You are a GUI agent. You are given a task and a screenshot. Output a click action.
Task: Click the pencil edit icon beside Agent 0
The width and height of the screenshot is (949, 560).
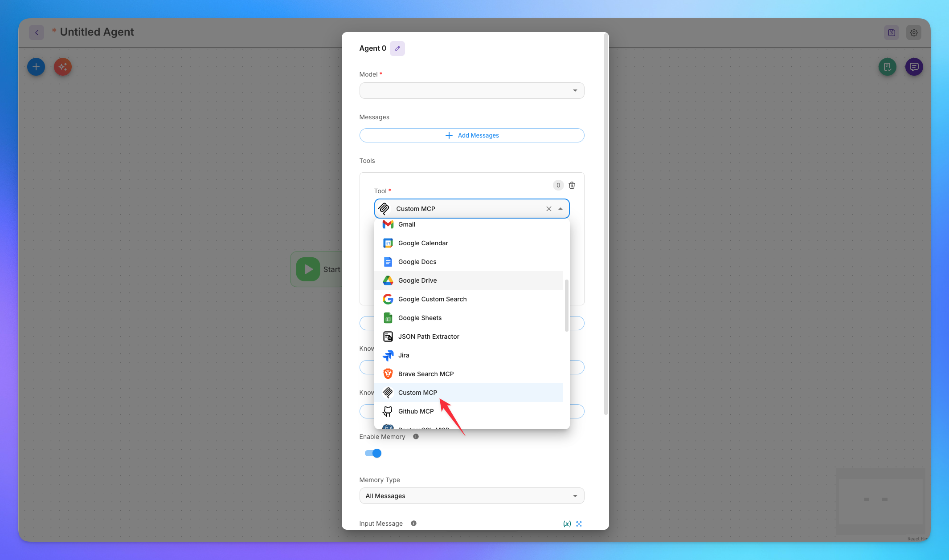[397, 49]
